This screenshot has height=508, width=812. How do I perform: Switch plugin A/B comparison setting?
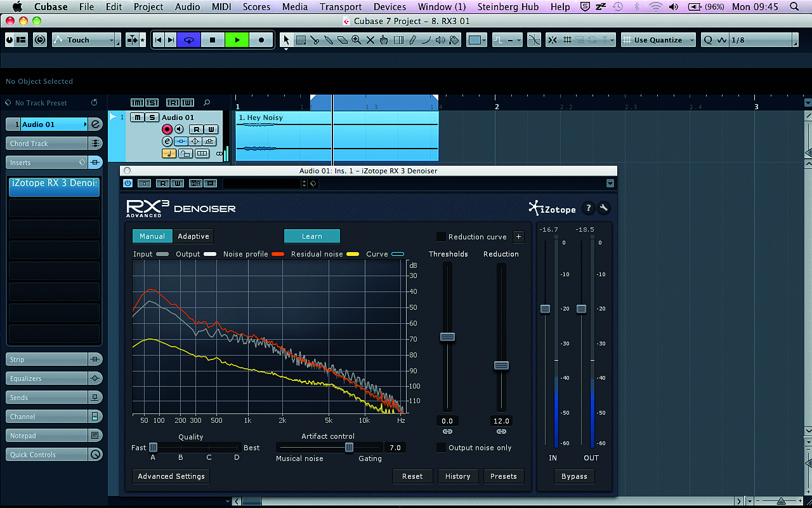(195, 183)
